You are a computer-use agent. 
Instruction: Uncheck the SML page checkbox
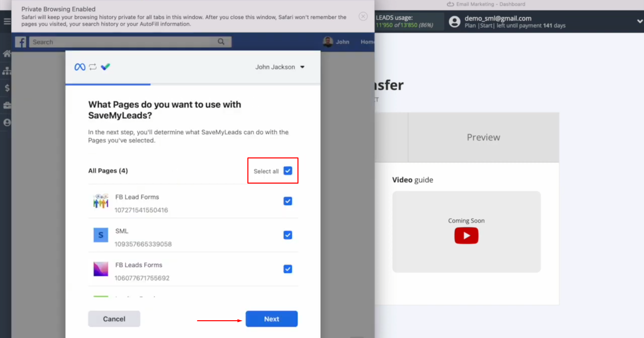pyautogui.click(x=288, y=235)
